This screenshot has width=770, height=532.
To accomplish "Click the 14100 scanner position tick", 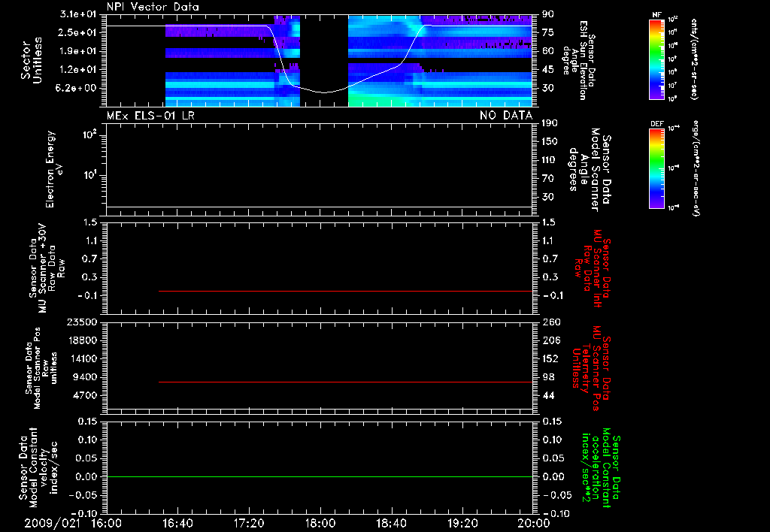I will (82, 358).
